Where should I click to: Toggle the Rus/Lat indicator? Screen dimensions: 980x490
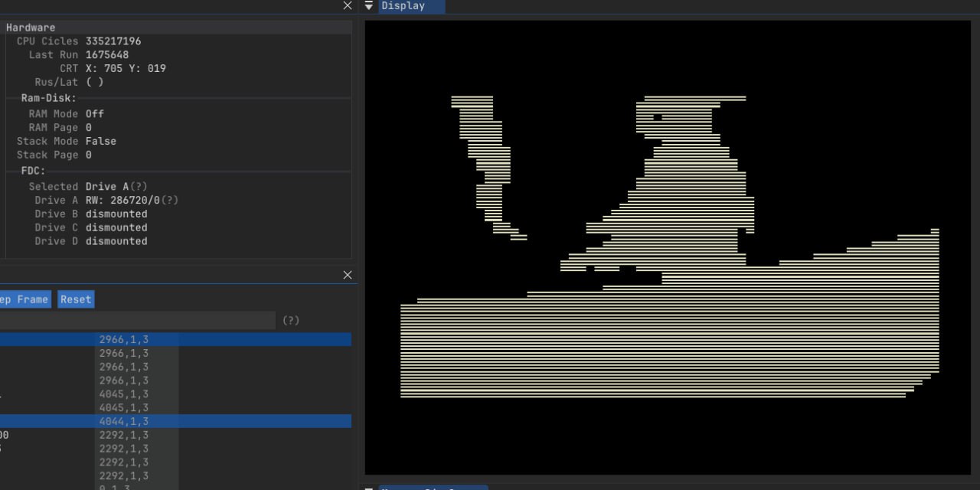(x=94, y=83)
